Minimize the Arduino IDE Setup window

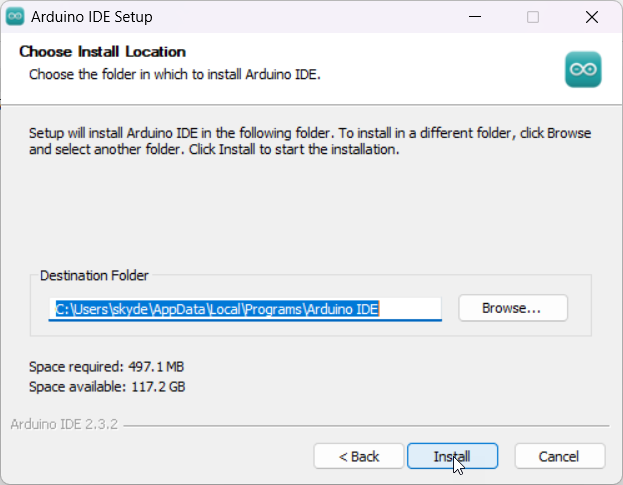pyautogui.click(x=475, y=17)
